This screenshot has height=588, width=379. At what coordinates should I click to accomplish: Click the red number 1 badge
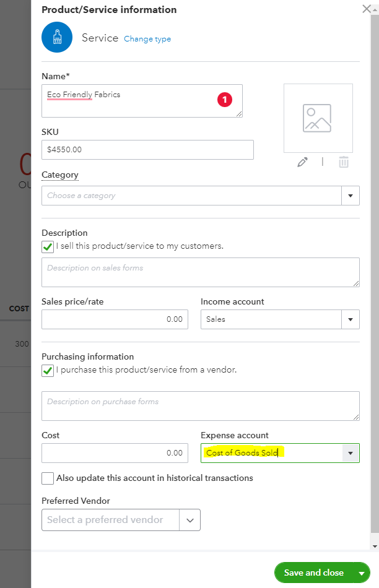coord(225,98)
